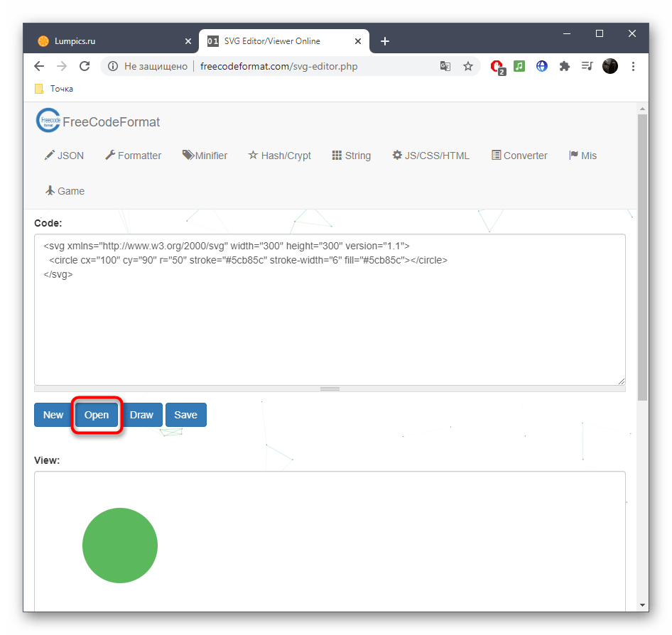Screen dimensions: 672x635
Task: Open the JSON menu
Action: [x=64, y=156]
